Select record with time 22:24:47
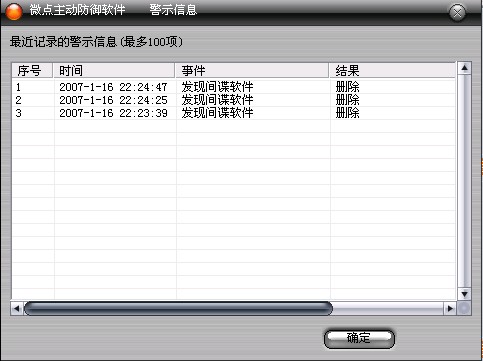Viewport: 483px width, 361px height. coord(233,87)
